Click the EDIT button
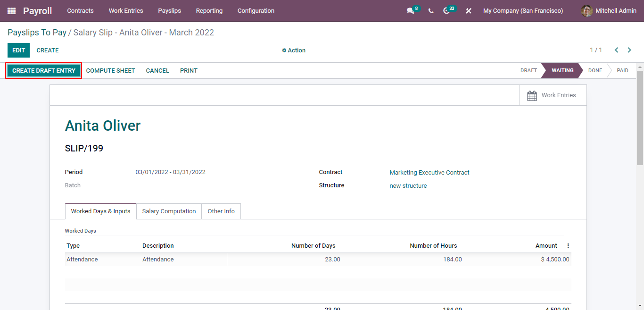644x310 pixels. coord(18,50)
